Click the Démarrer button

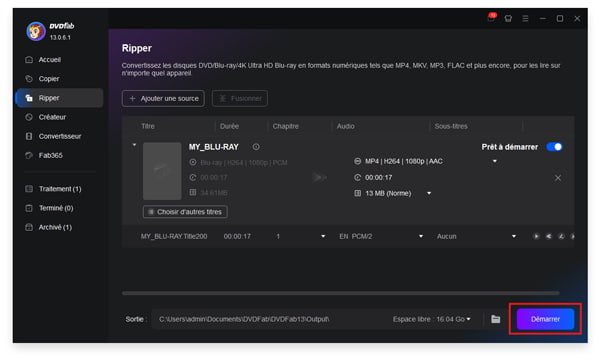(x=545, y=319)
